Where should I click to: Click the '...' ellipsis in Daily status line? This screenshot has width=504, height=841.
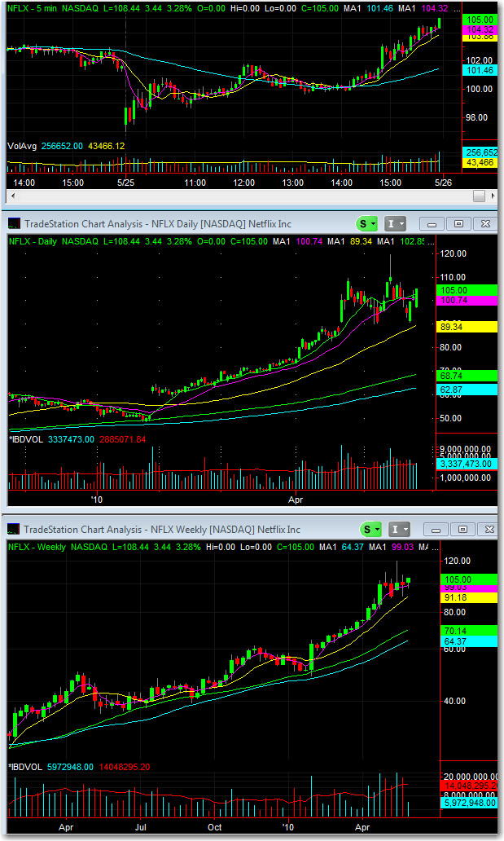(x=431, y=241)
